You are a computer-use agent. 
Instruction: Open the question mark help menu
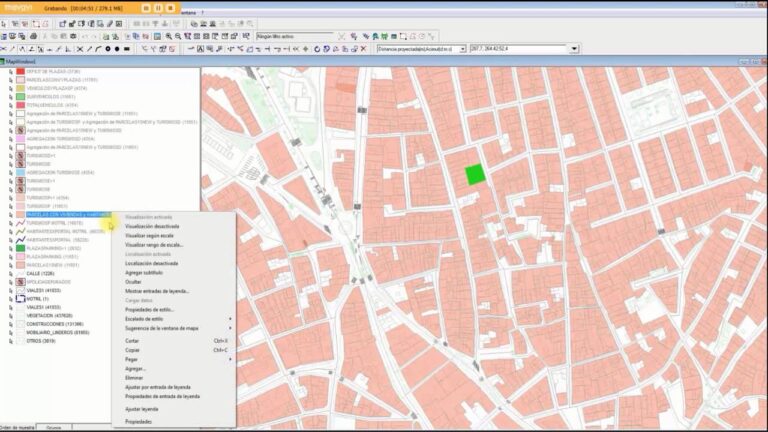tap(202, 13)
